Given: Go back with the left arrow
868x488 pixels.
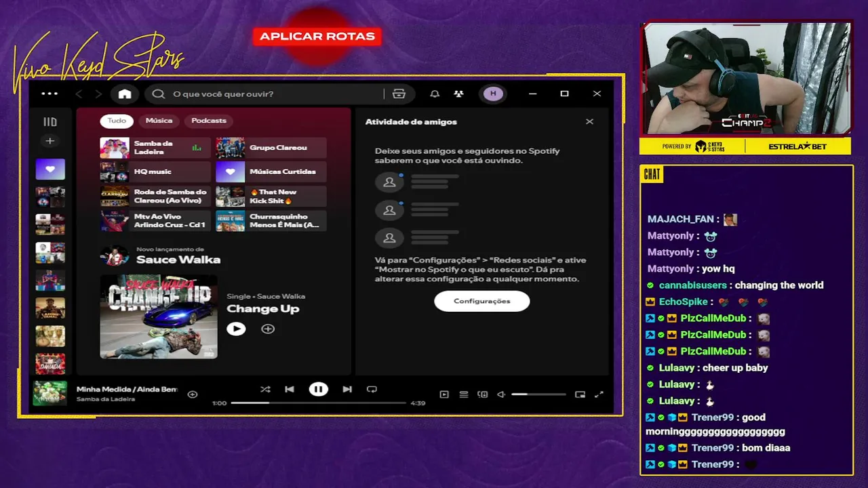Looking at the screenshot, I should click(x=79, y=94).
